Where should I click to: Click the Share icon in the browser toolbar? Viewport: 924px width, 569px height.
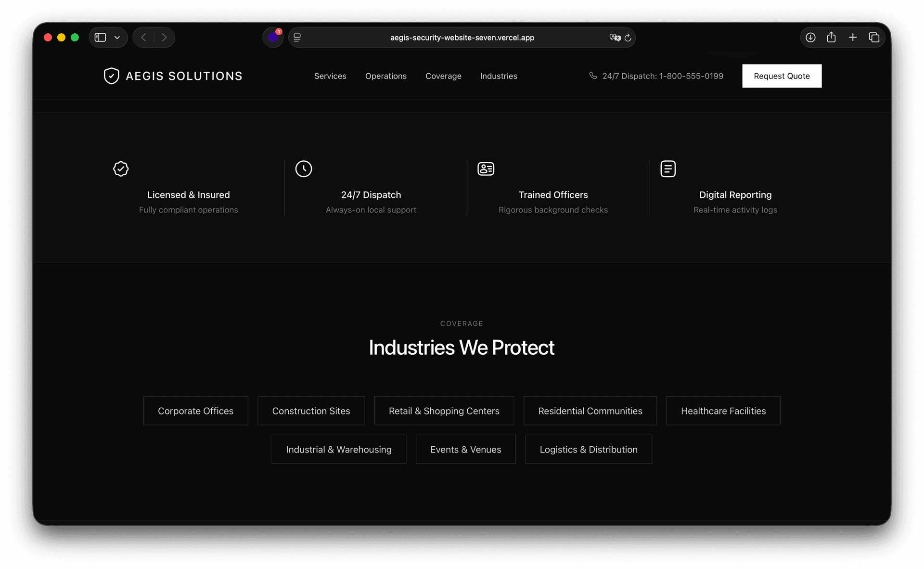point(832,37)
